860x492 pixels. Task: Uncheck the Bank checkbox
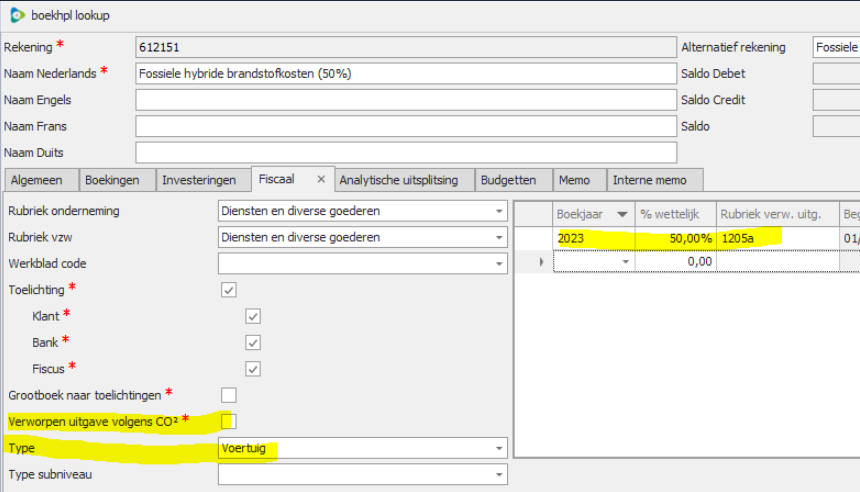tap(253, 342)
